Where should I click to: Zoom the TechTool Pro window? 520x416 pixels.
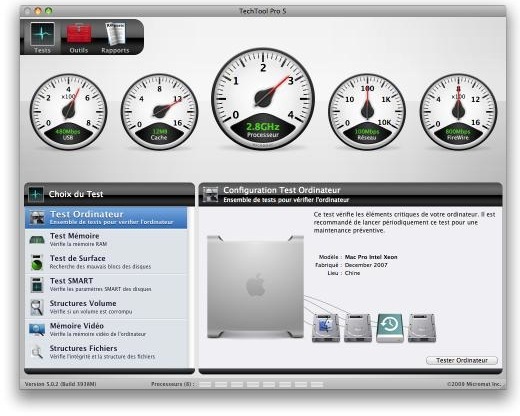(x=49, y=11)
